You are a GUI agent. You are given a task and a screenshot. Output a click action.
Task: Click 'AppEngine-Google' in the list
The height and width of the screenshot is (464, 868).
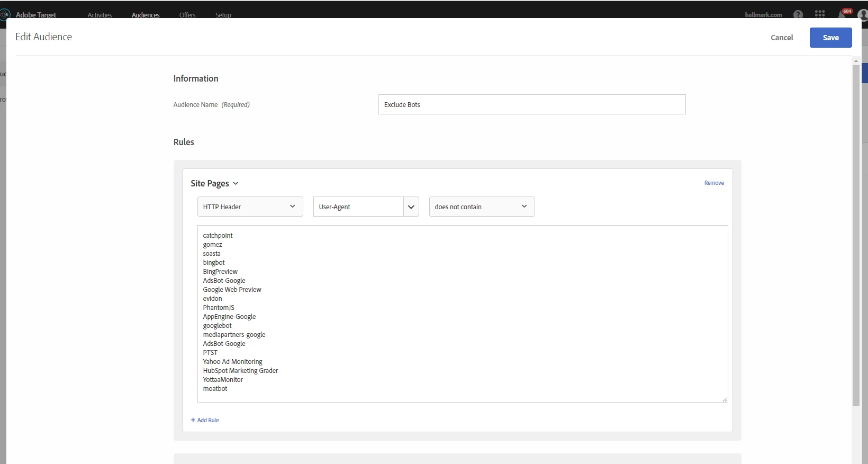(229, 317)
